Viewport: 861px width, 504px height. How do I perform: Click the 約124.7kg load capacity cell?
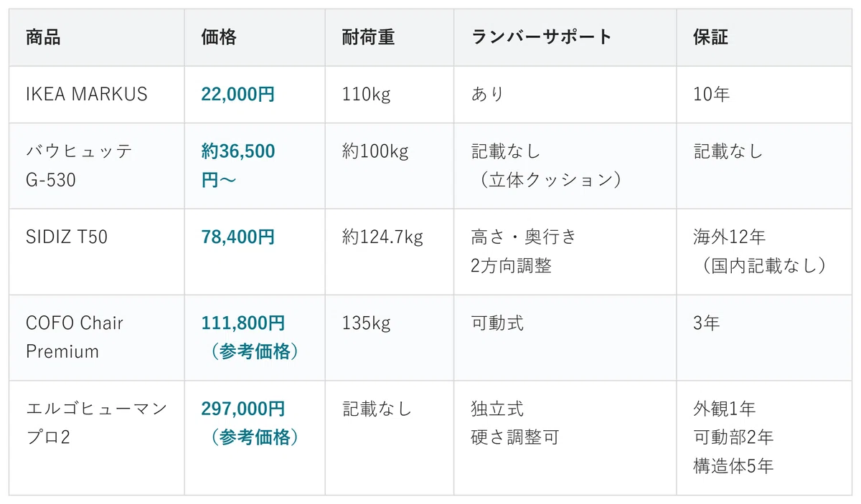pos(390,252)
